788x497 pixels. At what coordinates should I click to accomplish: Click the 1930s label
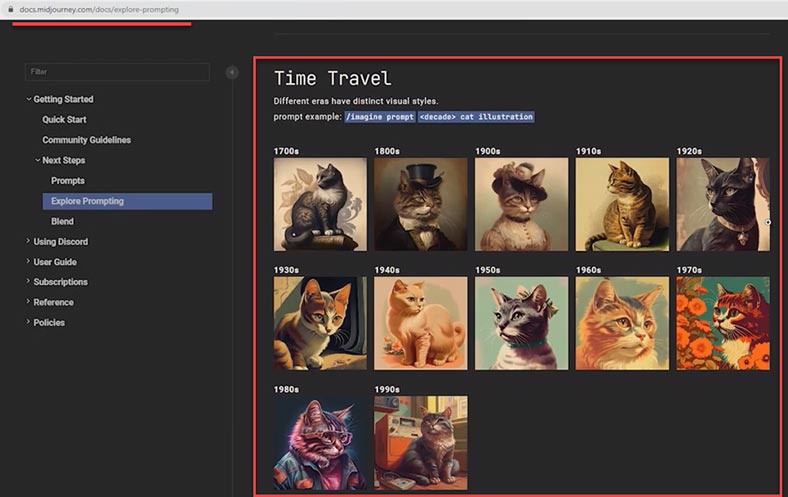point(286,270)
